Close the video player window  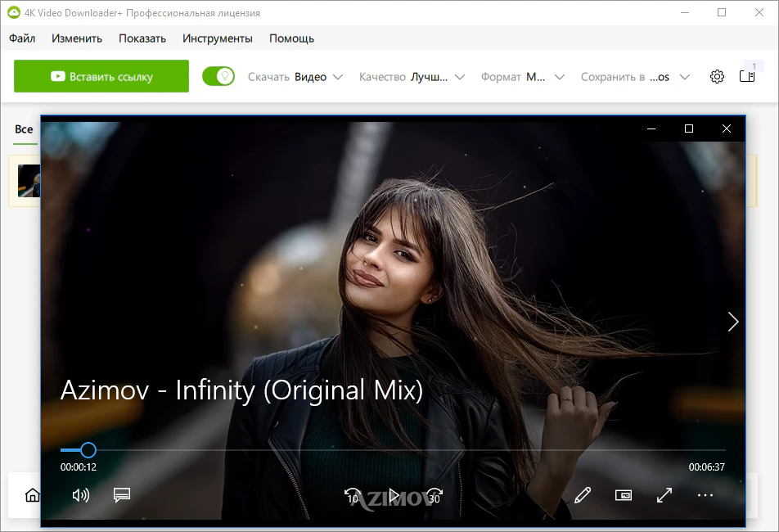pos(727,128)
